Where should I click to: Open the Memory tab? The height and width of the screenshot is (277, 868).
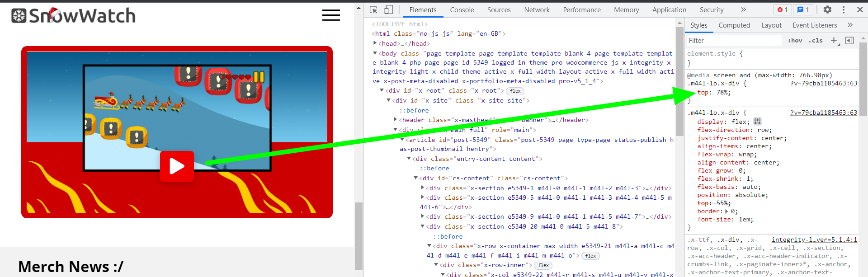(627, 10)
